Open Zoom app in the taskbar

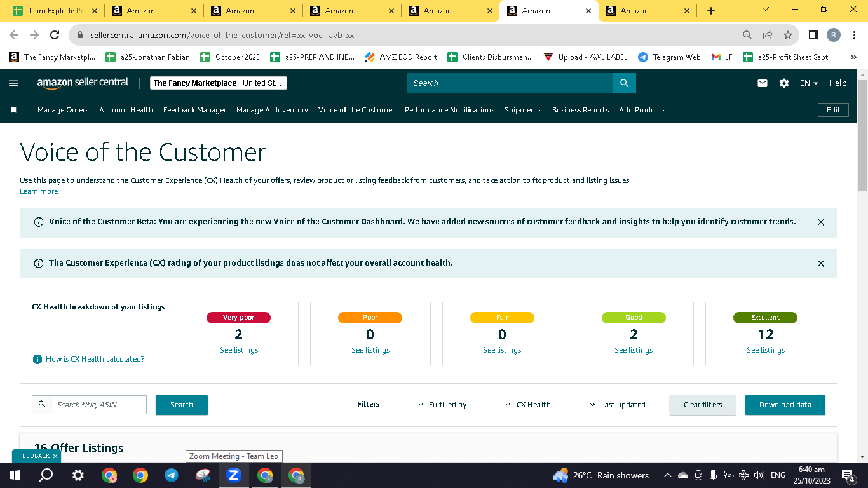(234, 475)
